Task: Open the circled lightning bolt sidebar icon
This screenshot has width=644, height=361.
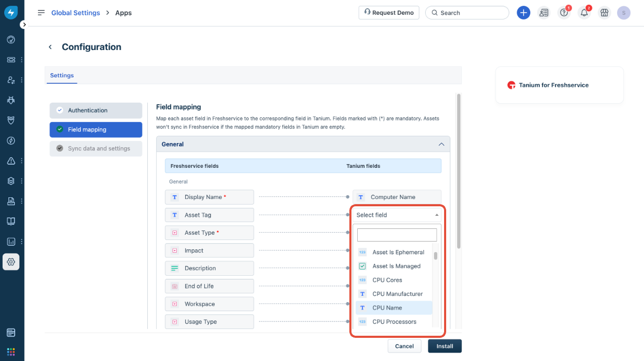Action: tap(11, 141)
